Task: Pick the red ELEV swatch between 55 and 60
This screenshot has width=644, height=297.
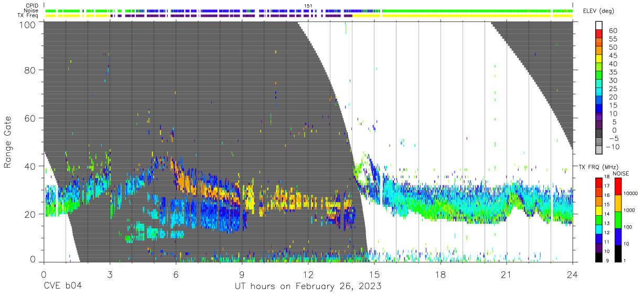Action: coord(599,35)
